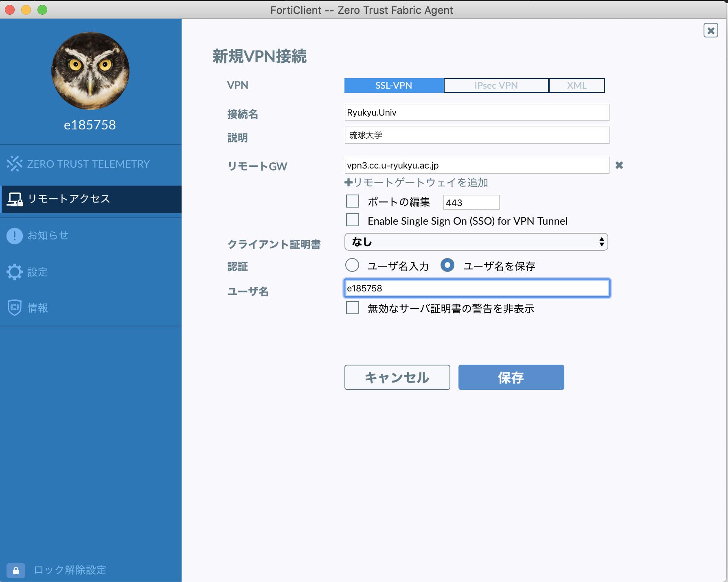Select the ユーザ名を保存 radio button
Viewport: 728px width, 582px height.
(x=447, y=265)
